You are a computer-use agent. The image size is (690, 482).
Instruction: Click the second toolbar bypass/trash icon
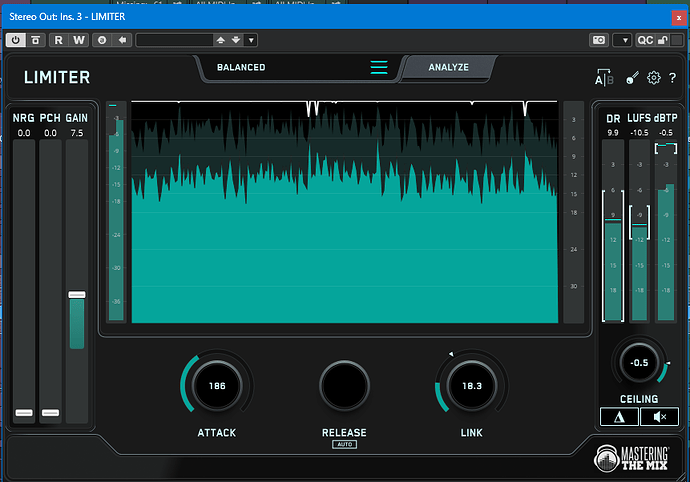tap(36, 40)
